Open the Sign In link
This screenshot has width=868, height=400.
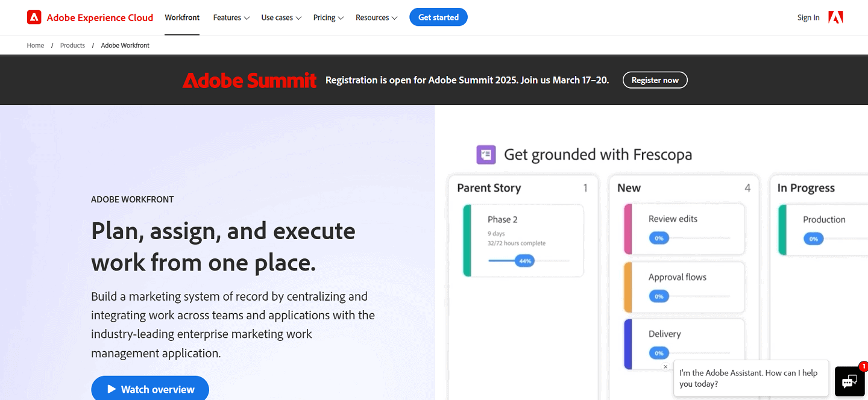tap(808, 17)
